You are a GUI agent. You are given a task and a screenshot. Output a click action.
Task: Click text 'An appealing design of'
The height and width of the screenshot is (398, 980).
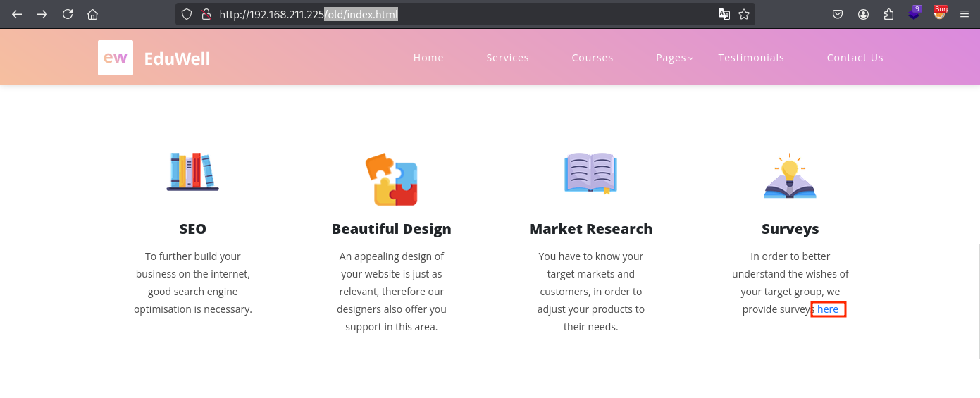tap(392, 256)
